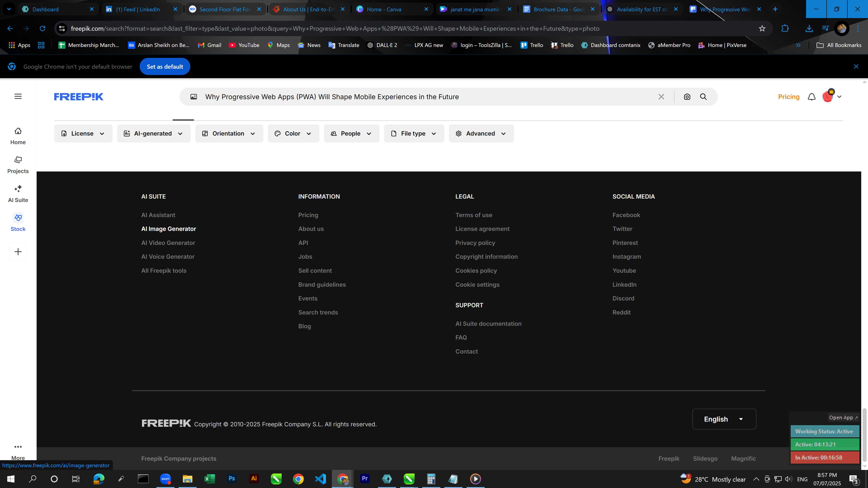This screenshot has height=488, width=868.
Task: Open YouTube bookmark
Action: (x=244, y=45)
